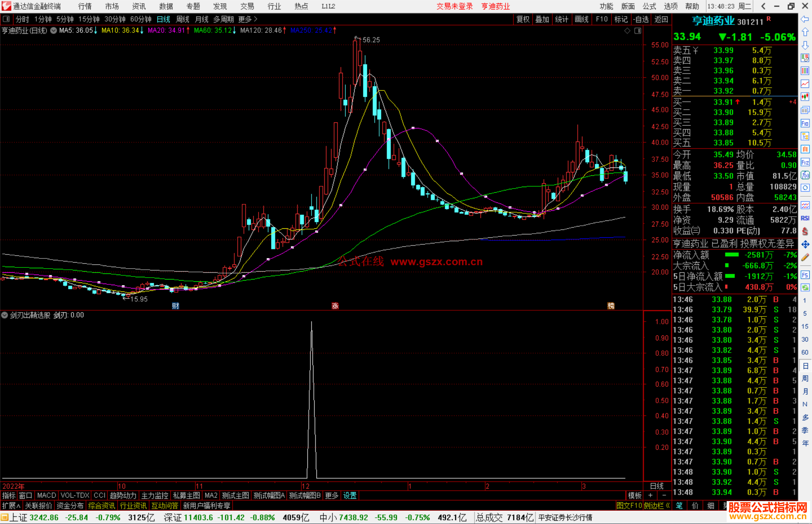The height and width of the screenshot is (524, 812).
Task: Toggle the panel icon left of 分时
Action: 6,19
